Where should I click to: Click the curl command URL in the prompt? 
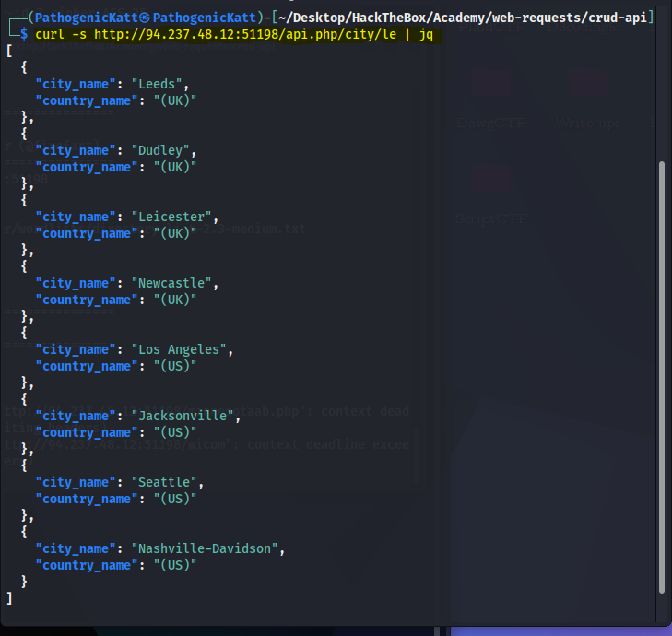(245, 34)
